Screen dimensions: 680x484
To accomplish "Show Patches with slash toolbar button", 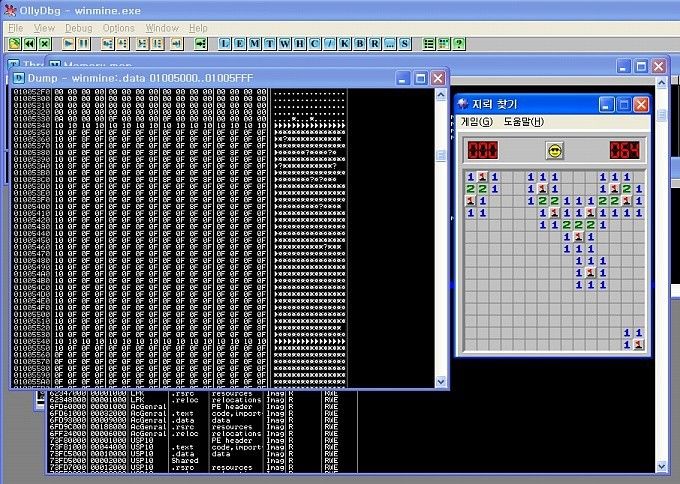I will tap(330, 43).
